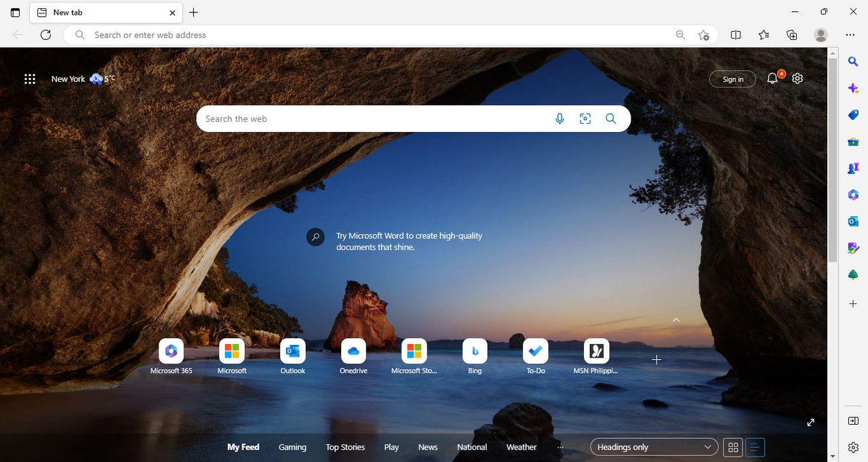Customize sidebar with plus button
Screen dimensions: 868x462
click(853, 303)
